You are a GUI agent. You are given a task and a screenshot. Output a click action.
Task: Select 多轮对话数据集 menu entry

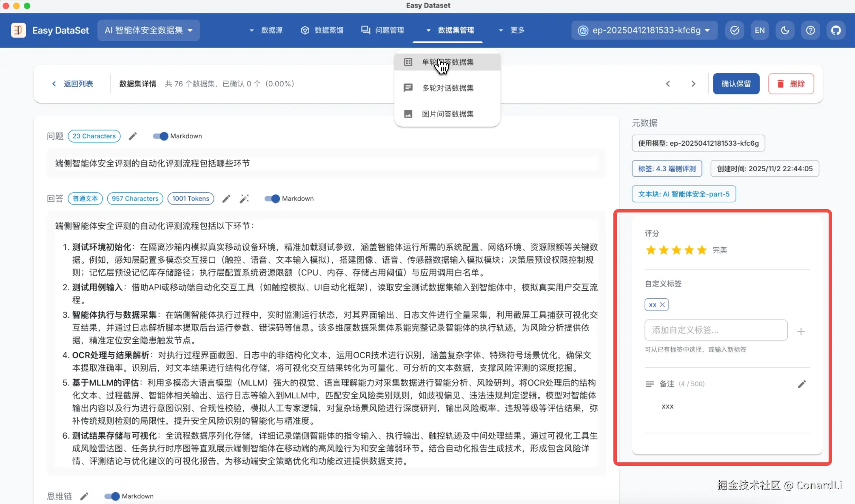(447, 88)
